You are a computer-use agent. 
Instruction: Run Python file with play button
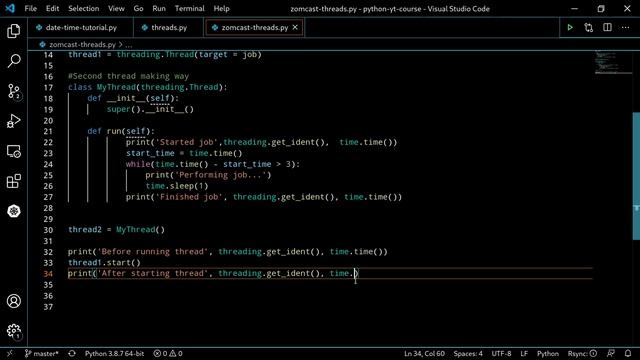(x=570, y=28)
